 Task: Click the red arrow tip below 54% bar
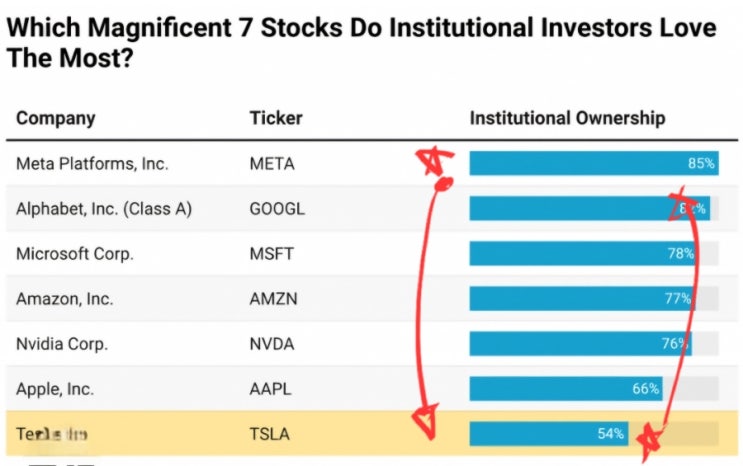(x=655, y=435)
